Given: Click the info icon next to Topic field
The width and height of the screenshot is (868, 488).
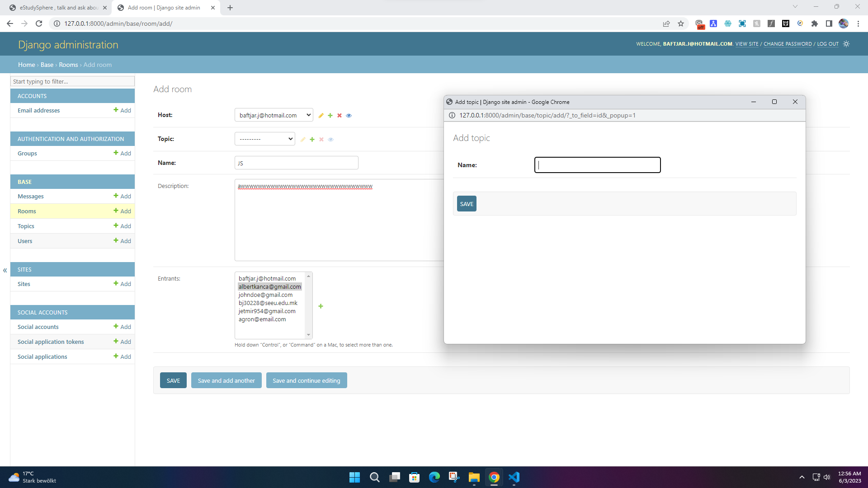Looking at the screenshot, I should point(331,140).
